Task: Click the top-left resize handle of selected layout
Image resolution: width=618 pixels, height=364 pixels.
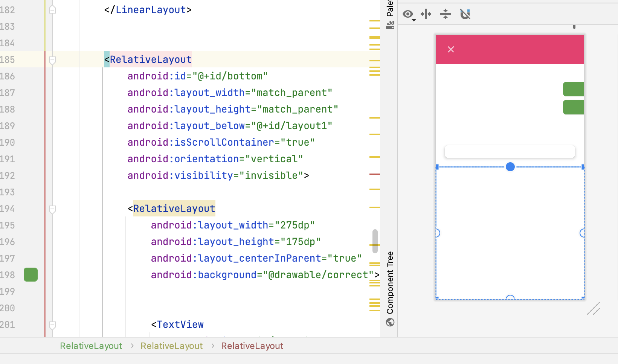Action: (x=437, y=167)
